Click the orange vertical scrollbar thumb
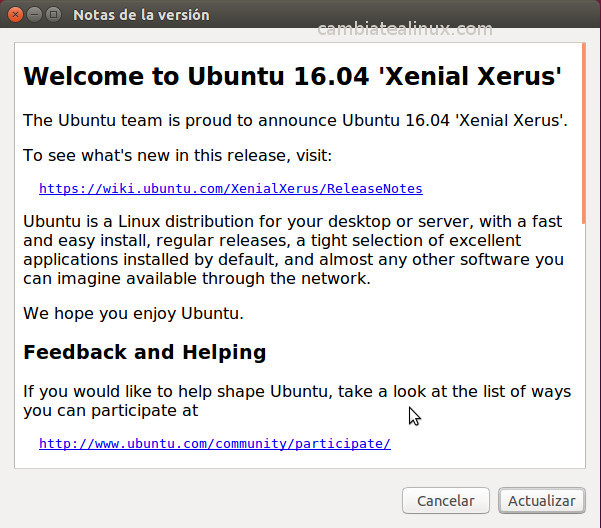 point(583,133)
